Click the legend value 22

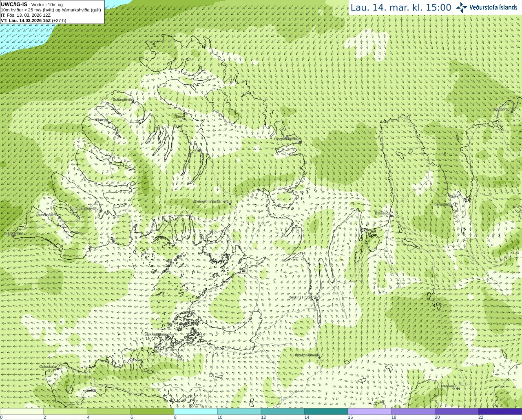481,417
